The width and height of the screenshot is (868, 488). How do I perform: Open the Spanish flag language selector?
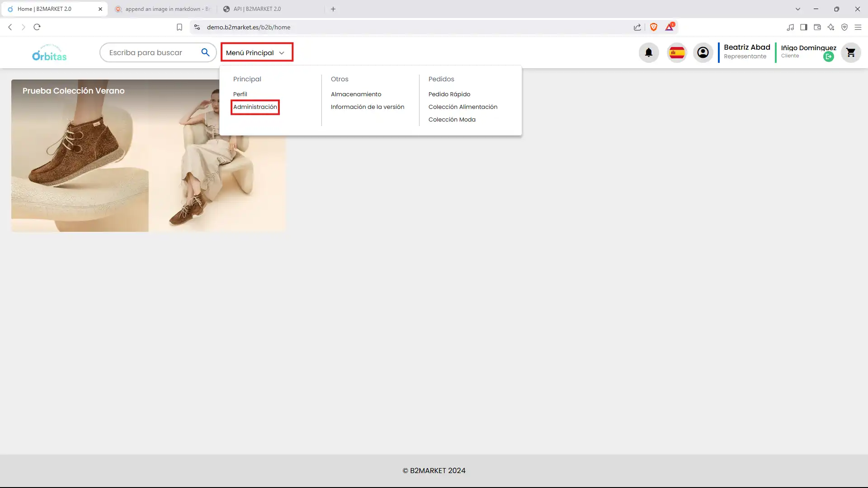pos(677,52)
